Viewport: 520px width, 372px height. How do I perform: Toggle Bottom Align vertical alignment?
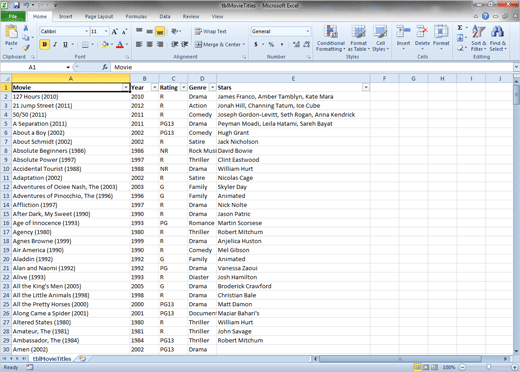(160, 32)
